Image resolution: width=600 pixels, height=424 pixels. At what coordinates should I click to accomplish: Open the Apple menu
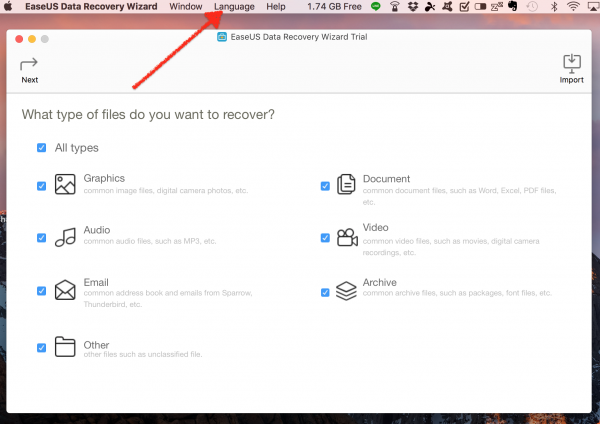click(8, 6)
